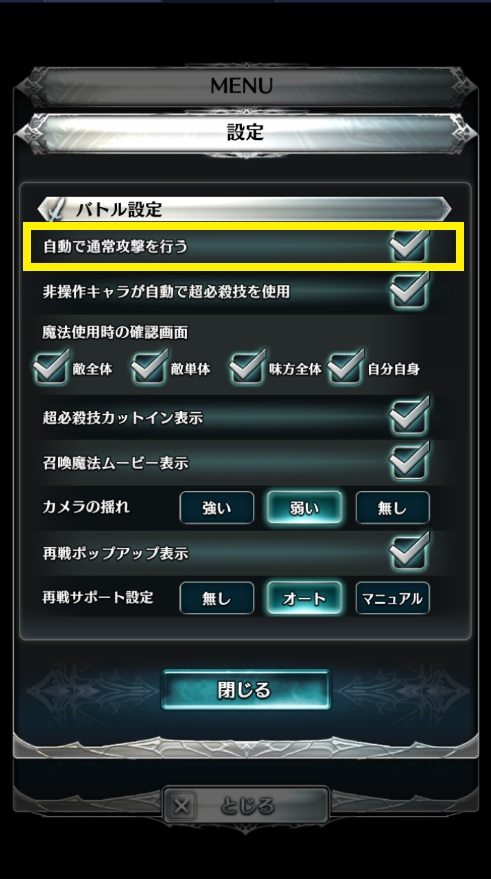Click the 閉じる button

pyautogui.click(x=246, y=689)
